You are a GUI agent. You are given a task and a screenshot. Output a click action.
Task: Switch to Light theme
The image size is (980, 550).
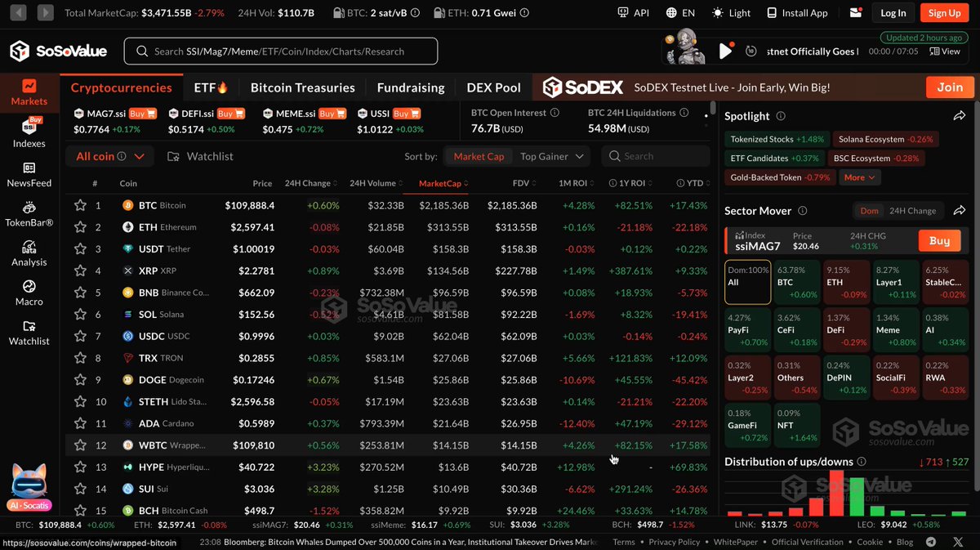[x=731, y=13]
